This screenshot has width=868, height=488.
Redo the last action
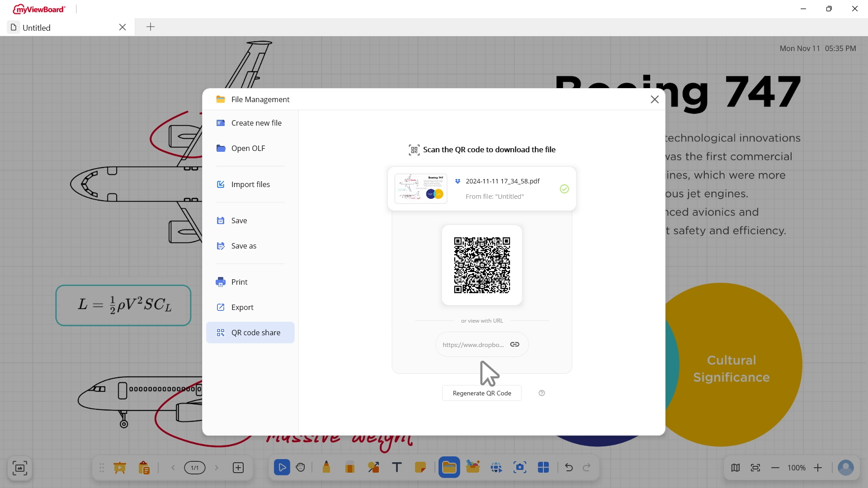point(587,468)
